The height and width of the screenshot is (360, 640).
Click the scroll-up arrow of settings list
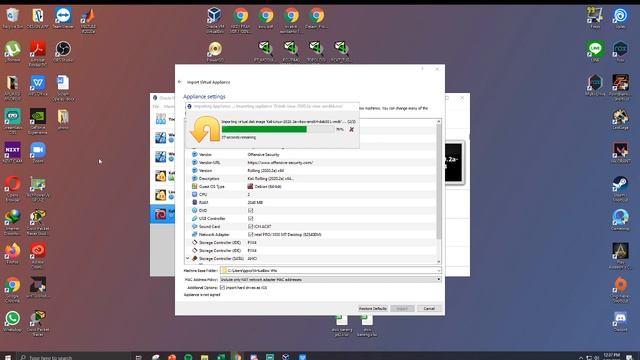pos(439,121)
